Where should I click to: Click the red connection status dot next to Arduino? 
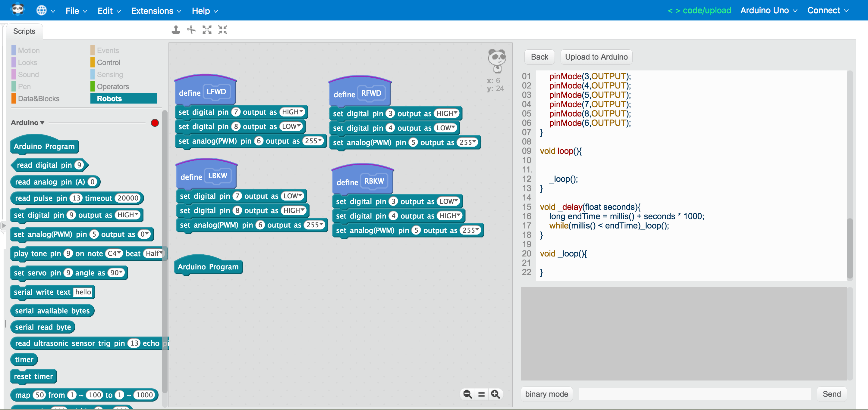155,123
